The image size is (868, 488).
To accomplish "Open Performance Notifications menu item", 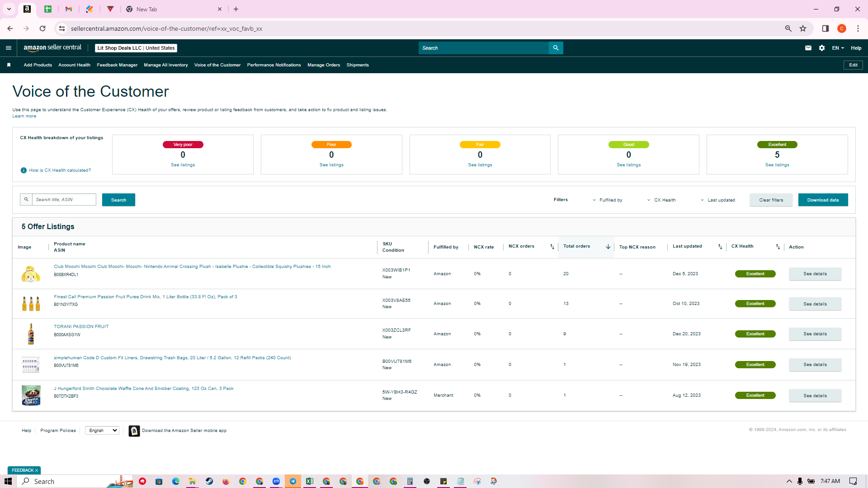I will [x=274, y=65].
